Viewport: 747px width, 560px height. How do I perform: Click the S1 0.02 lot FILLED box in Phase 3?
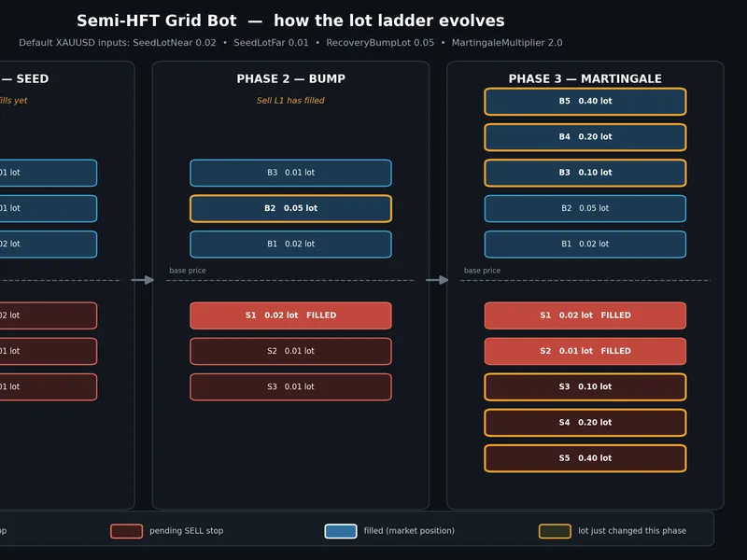point(585,315)
